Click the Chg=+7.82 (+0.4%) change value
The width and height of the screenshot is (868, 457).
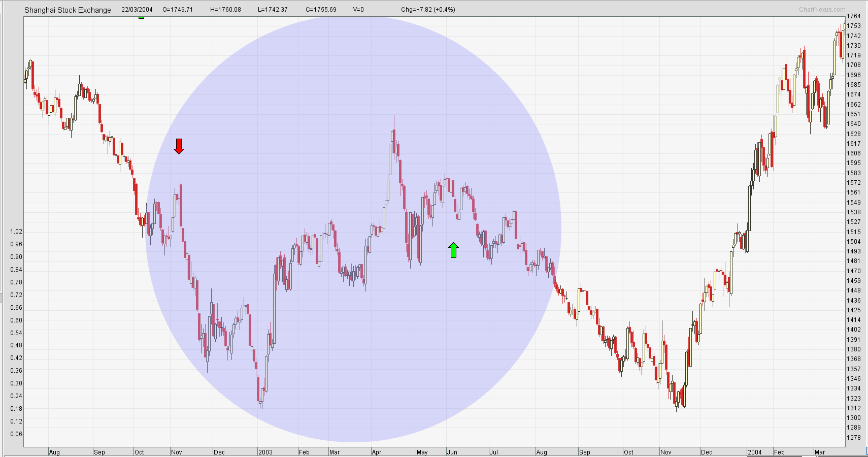tap(428, 10)
